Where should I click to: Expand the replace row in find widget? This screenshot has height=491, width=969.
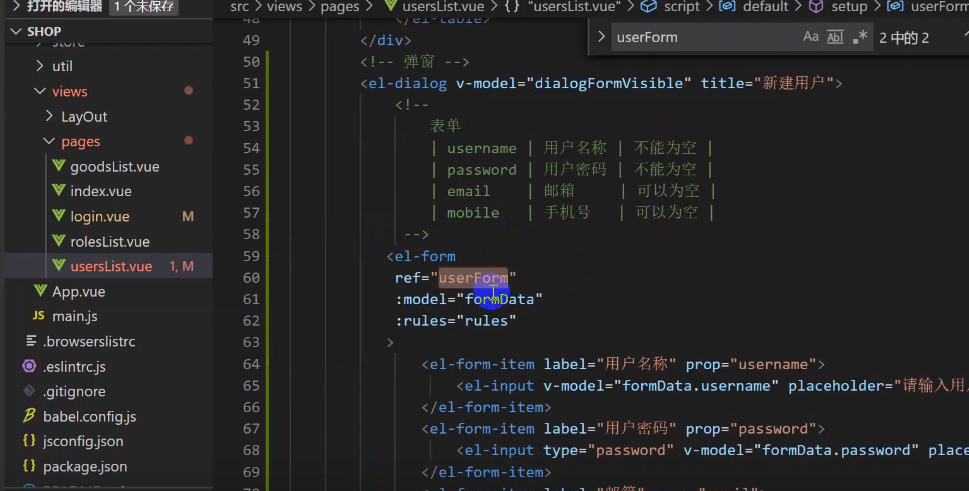point(601,37)
